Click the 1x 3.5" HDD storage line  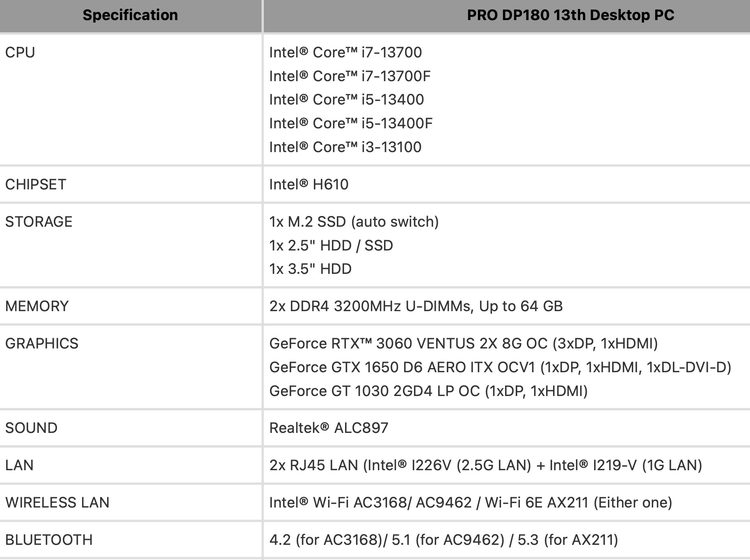tap(310, 269)
